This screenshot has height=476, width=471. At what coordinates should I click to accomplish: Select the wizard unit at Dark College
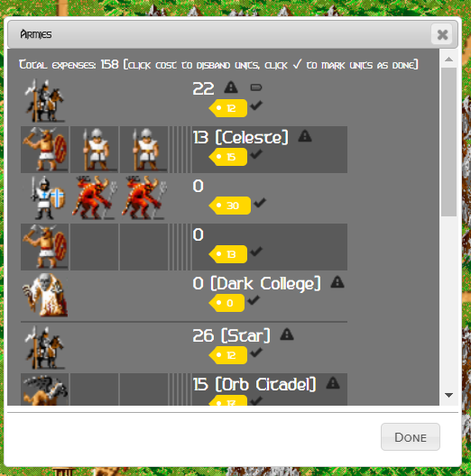click(45, 295)
